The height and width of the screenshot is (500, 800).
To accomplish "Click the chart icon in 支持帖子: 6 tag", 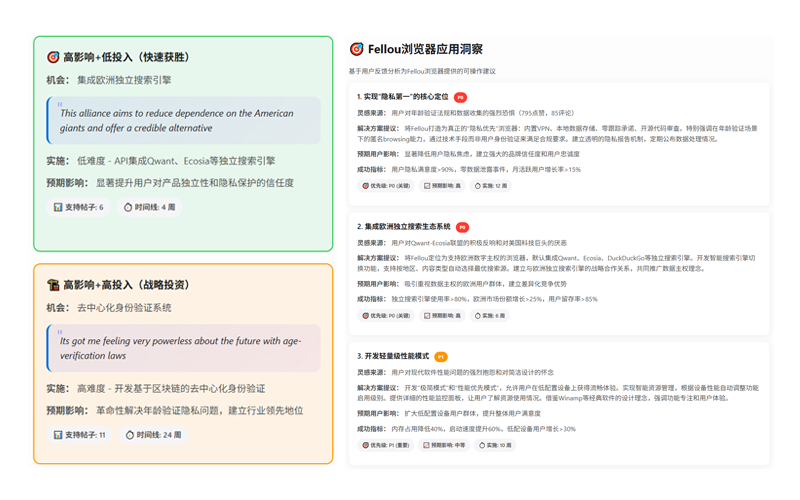I will click(x=58, y=207).
